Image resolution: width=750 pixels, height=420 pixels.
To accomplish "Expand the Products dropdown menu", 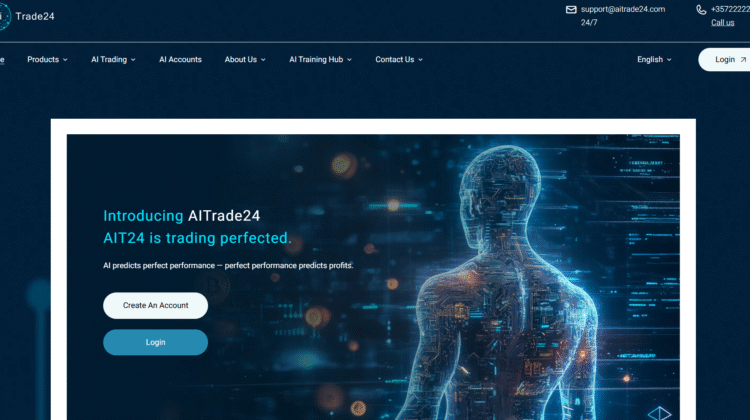I will [47, 60].
